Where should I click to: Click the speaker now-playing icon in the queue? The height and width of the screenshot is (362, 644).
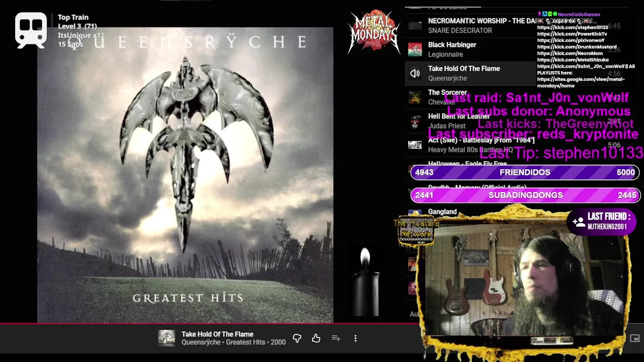pos(415,73)
